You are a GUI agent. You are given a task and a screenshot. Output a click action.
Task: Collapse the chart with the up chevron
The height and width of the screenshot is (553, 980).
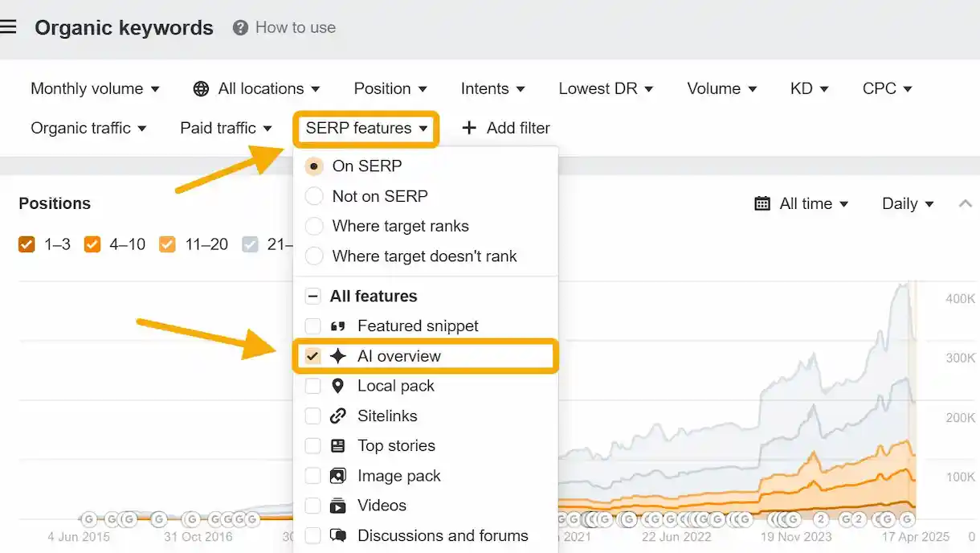click(x=965, y=203)
